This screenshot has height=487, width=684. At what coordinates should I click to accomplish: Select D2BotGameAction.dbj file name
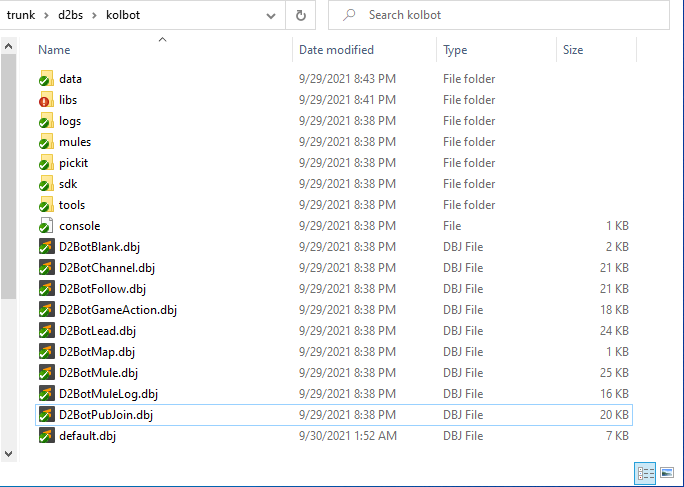tap(118, 310)
